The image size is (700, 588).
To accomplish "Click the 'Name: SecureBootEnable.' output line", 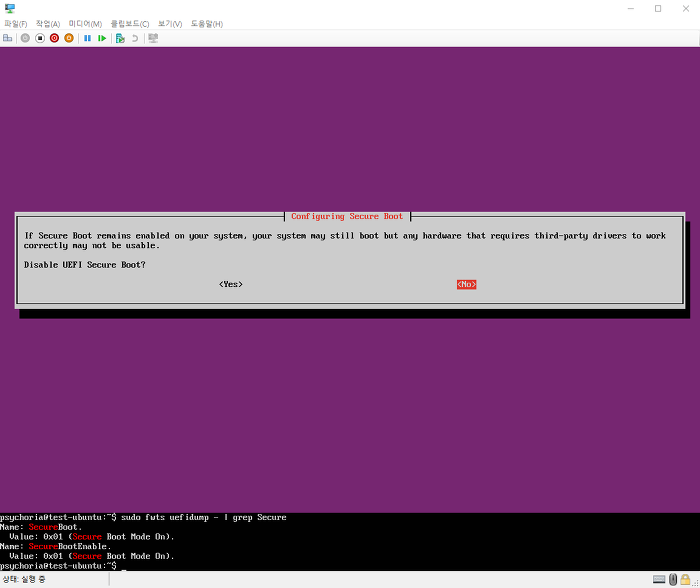I will (x=55, y=546).
